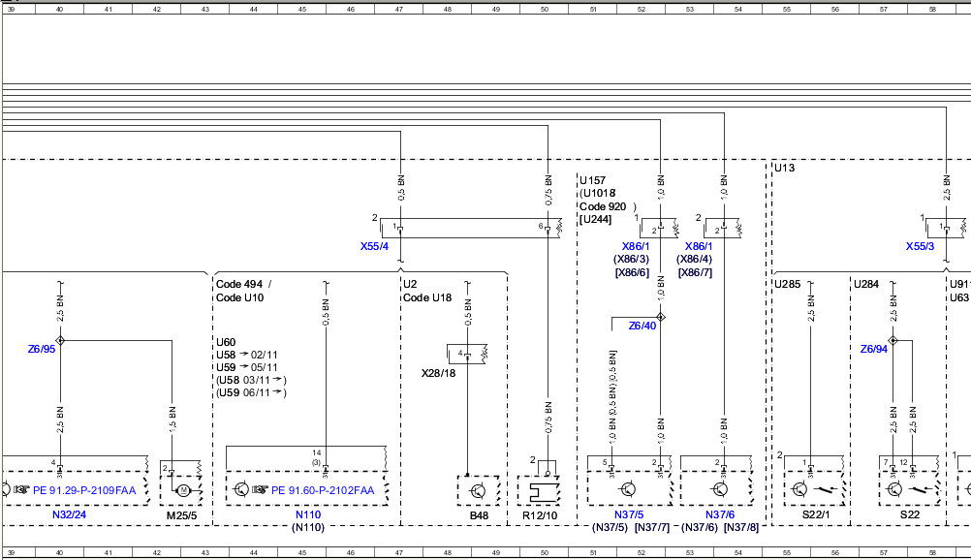Select the N37/5 transistor symbol
This screenshot has width=971, height=560.
click(627, 489)
